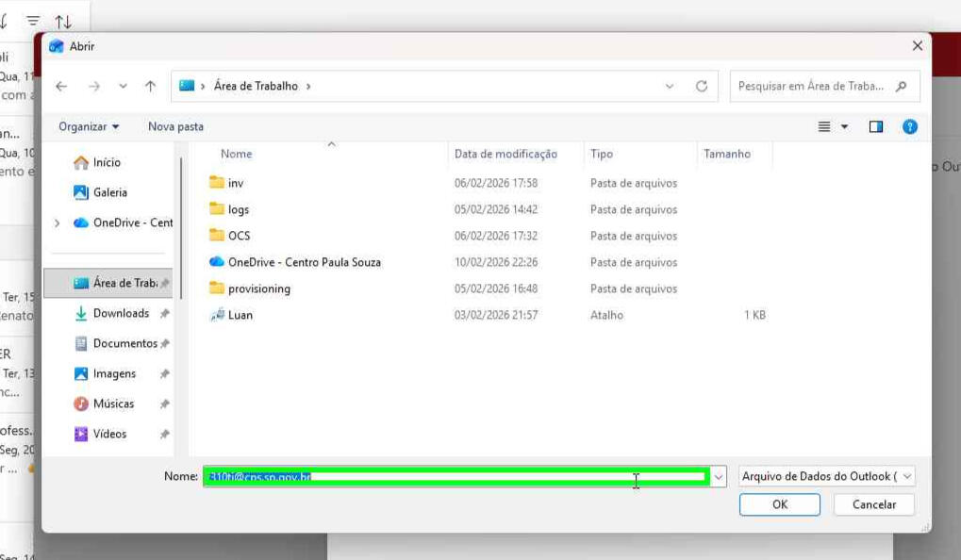
Task: Toggle the preview pane icon
Action: coord(875,126)
